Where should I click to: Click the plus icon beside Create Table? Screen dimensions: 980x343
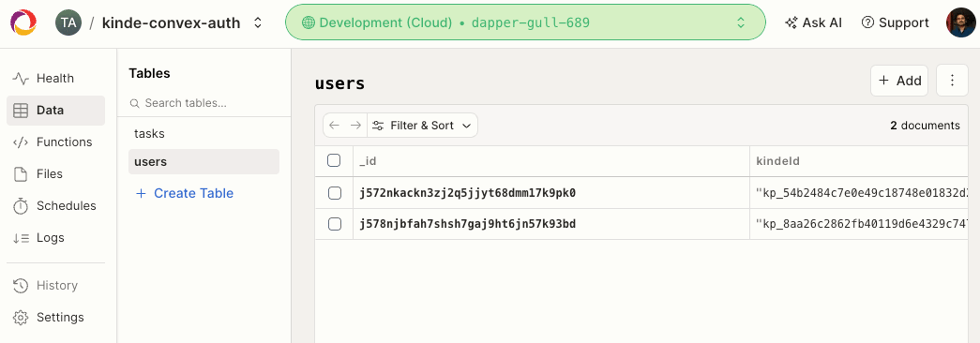(x=141, y=193)
